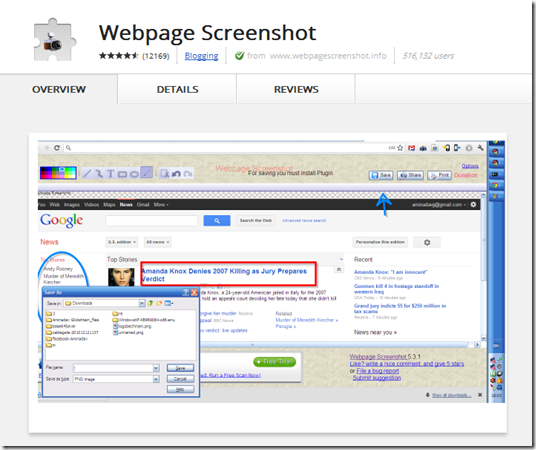Screen dimensions: 536x450
Task: Select the curved arrow drawing tool
Action: (99, 173)
